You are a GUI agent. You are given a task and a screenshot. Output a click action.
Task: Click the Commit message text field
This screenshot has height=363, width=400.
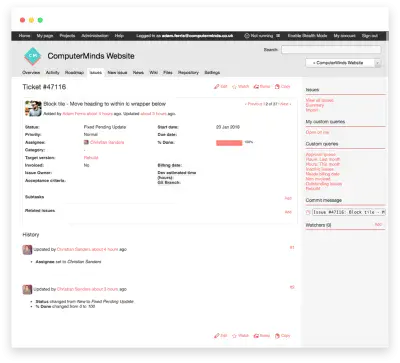(349, 212)
